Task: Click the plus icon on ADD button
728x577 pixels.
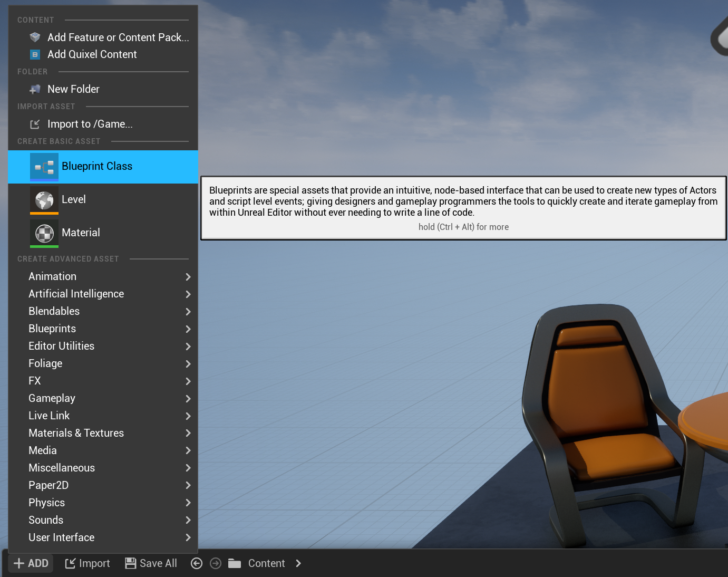Action: point(19,563)
